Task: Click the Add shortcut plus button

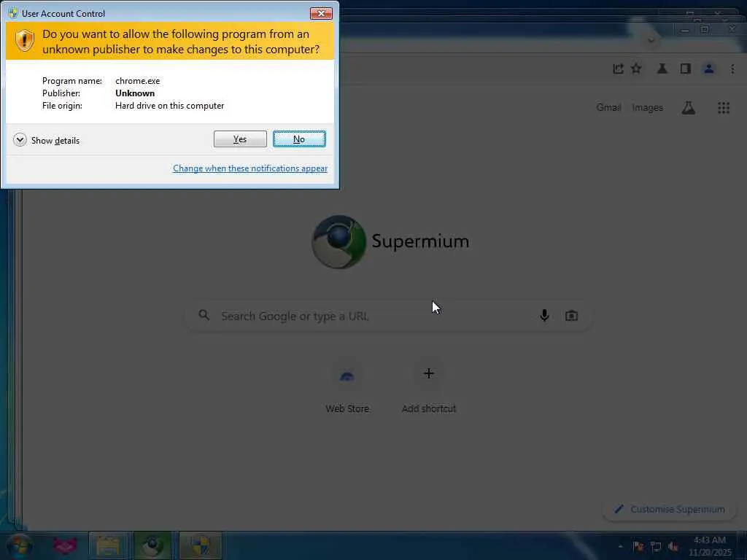Action: (x=429, y=373)
